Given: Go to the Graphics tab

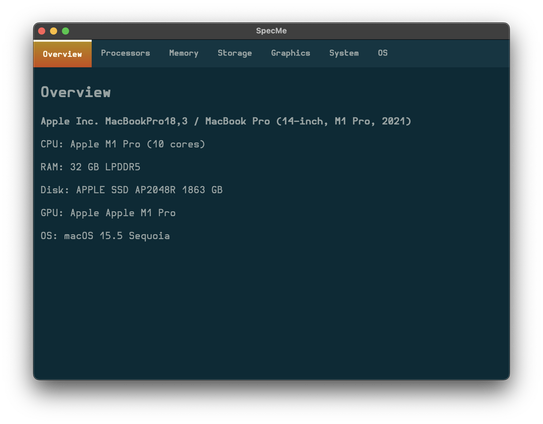Looking at the screenshot, I should 290,53.
